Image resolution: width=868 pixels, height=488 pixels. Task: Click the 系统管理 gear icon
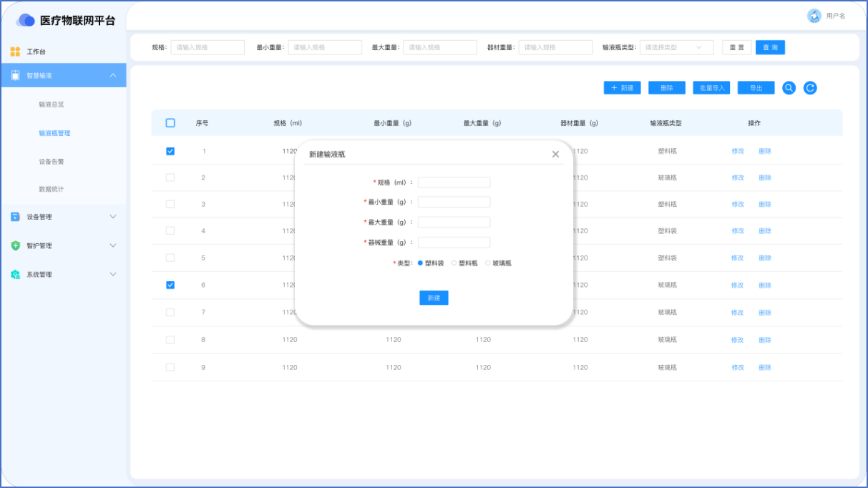click(x=15, y=275)
